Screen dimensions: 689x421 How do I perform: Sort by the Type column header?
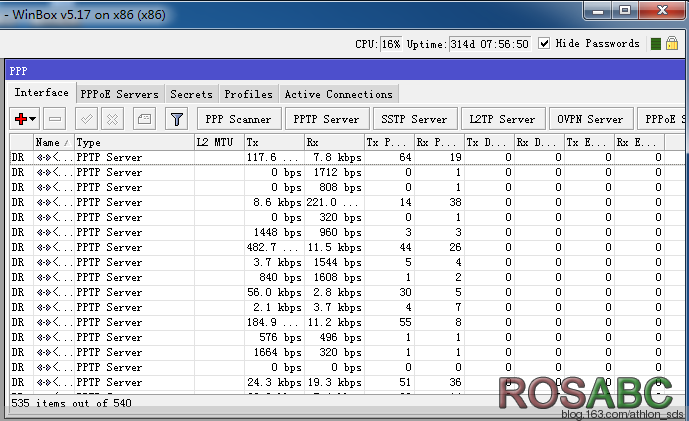[x=134, y=142]
